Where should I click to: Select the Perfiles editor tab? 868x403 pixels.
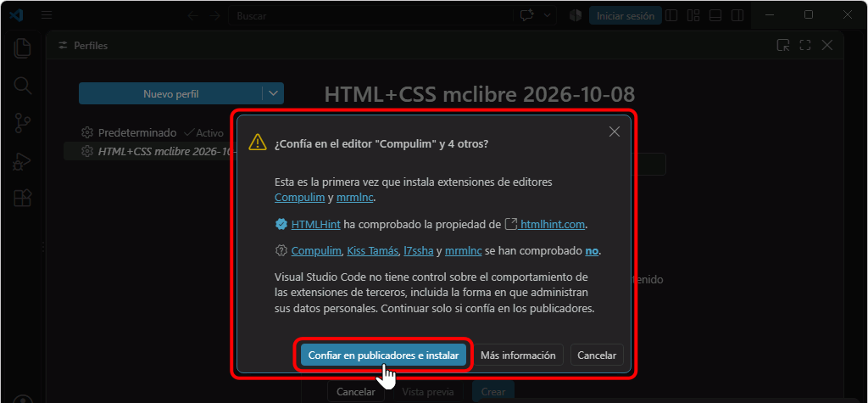click(x=84, y=46)
